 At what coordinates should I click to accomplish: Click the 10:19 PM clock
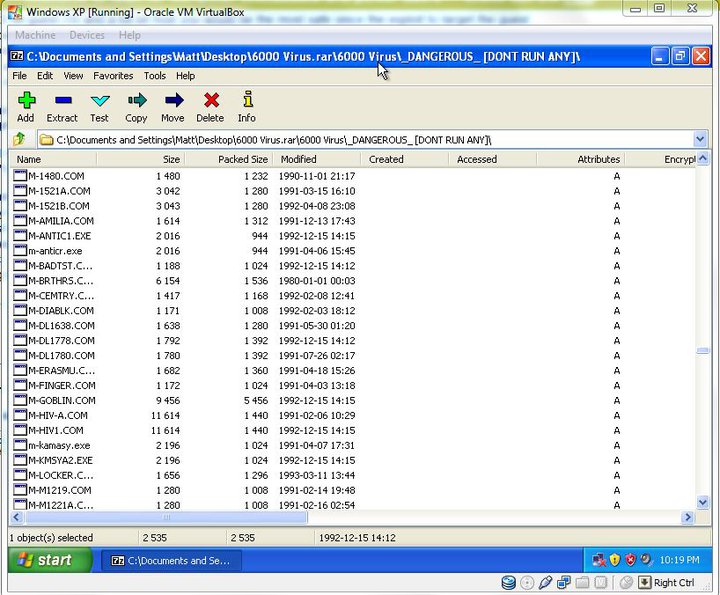[679, 560]
